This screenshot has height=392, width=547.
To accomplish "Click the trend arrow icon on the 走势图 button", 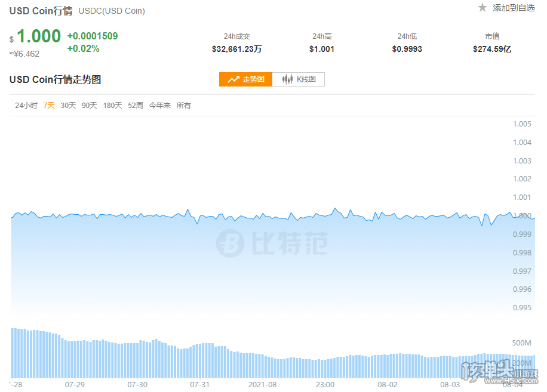I will (x=233, y=79).
